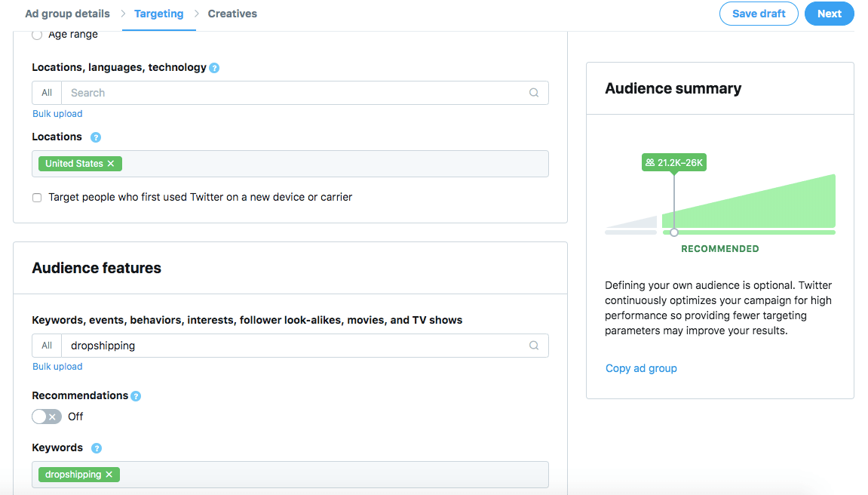This screenshot has height=495, width=868.
Task: Click the Copy ad group link
Action: [641, 368]
